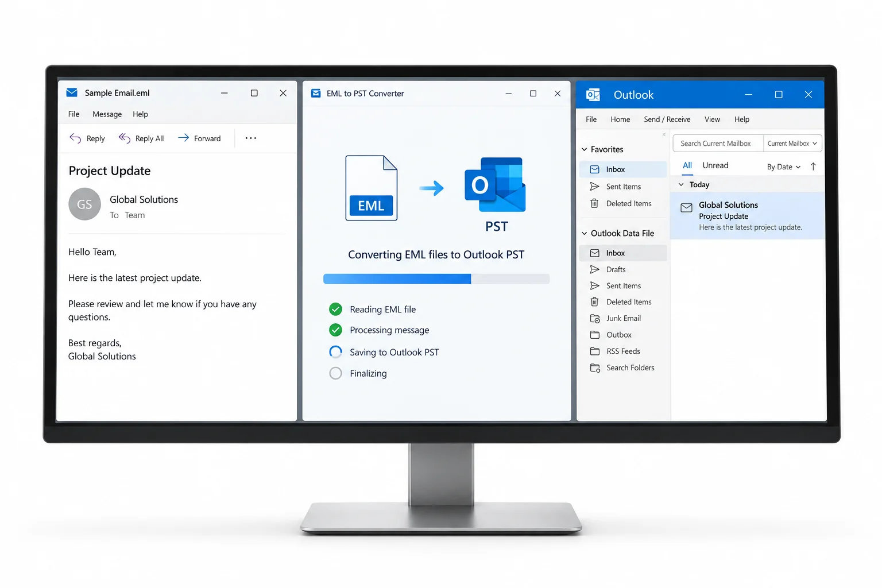Select Inbox under Outlook Data File
Viewport: 882px width, 588px height.
[623, 253]
